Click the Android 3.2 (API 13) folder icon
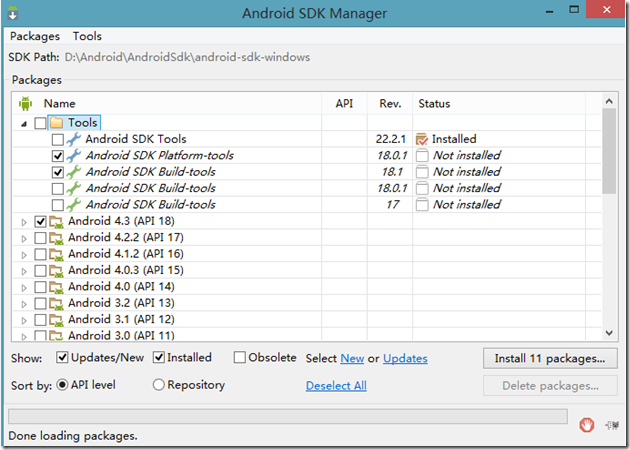The image size is (630, 450). pyautogui.click(x=56, y=304)
